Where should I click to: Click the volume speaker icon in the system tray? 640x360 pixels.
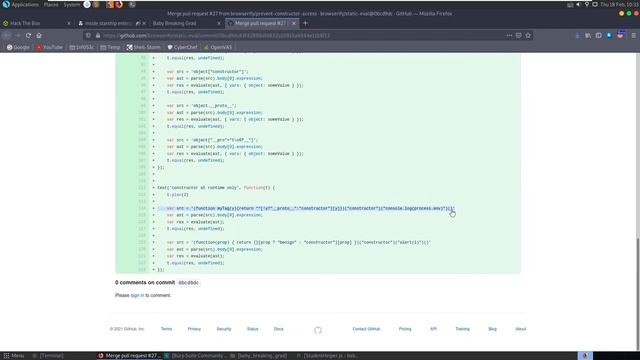[x=578, y=4]
